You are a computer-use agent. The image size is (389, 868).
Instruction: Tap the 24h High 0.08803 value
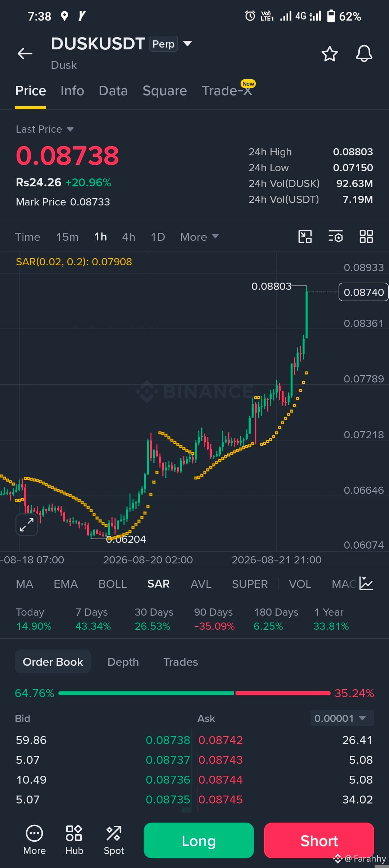353,152
